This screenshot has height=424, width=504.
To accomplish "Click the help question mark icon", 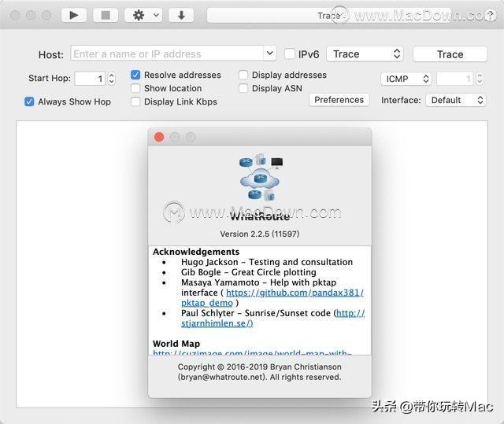I will [490, 15].
